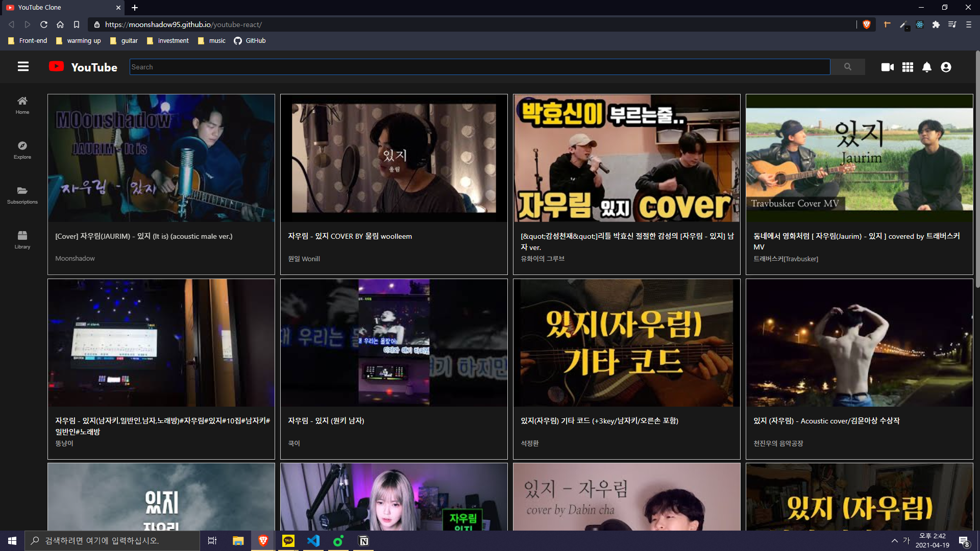Click the search magnifier button
The width and height of the screenshot is (980, 551).
pyautogui.click(x=847, y=67)
